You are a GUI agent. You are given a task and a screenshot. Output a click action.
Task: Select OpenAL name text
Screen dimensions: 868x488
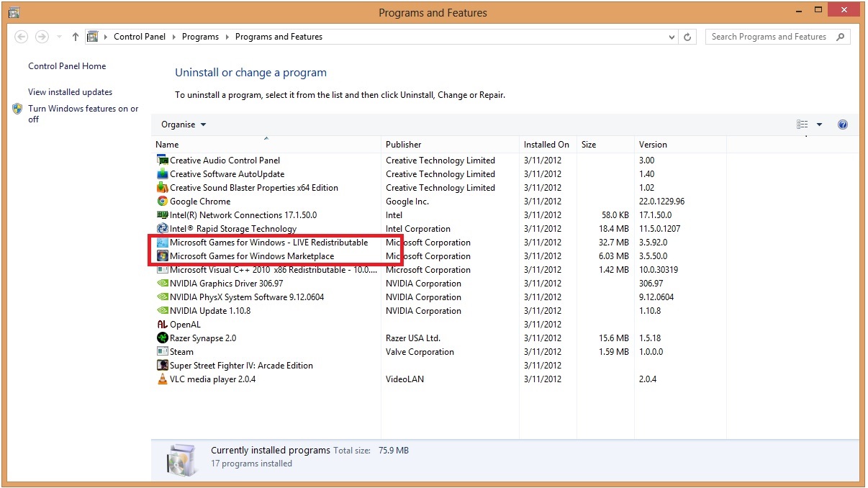click(185, 325)
